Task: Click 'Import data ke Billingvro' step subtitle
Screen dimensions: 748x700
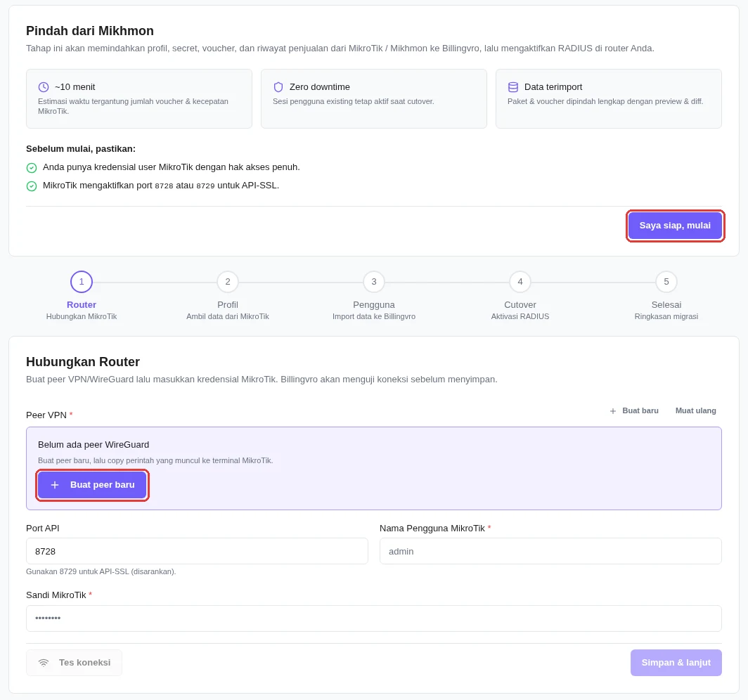Action: (x=374, y=317)
